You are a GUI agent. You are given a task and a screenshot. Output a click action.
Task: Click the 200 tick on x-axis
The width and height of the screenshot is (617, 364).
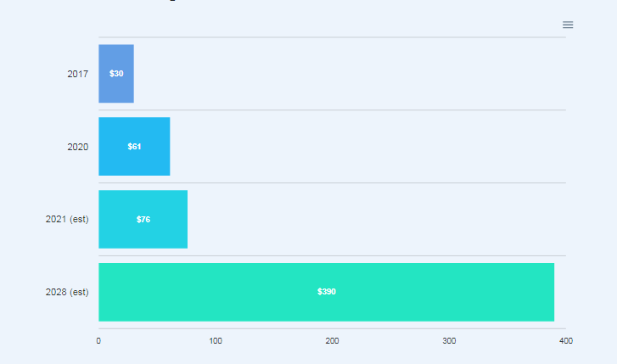[332, 341]
